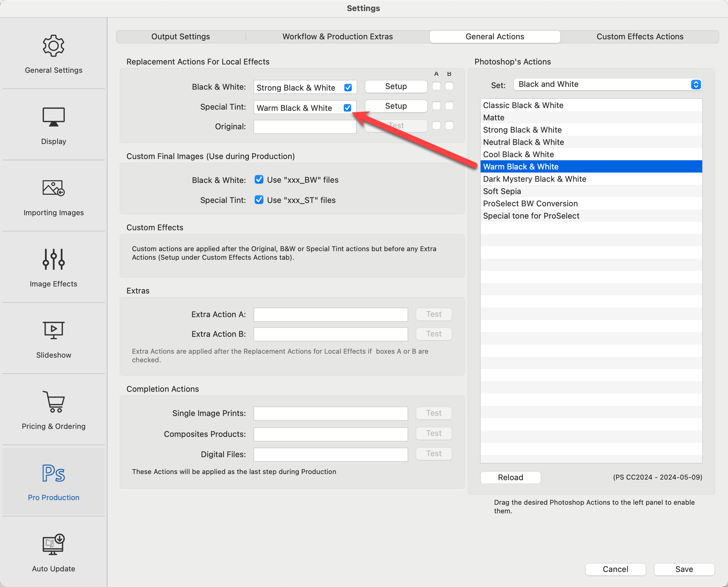Viewport: 728px width, 587px height.
Task: Open the Slideshow sidebar icon
Action: (53, 330)
